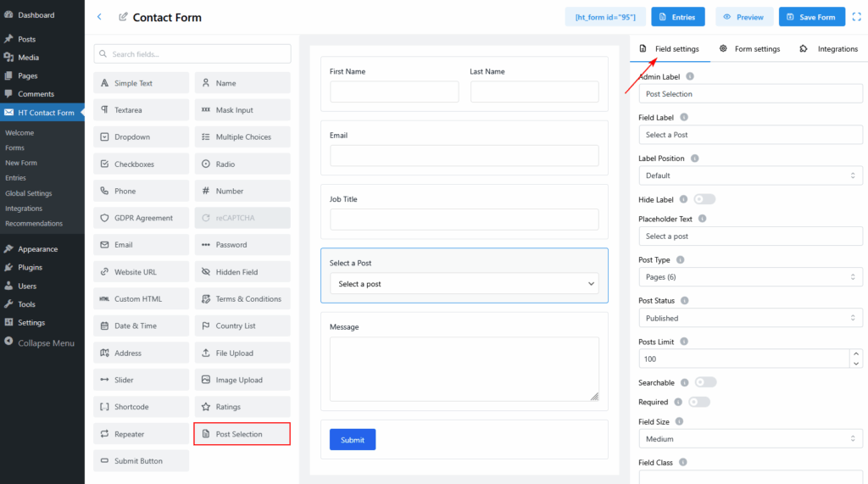The image size is (868, 484).
Task: Switch to the Form settings tab
Action: (x=749, y=49)
